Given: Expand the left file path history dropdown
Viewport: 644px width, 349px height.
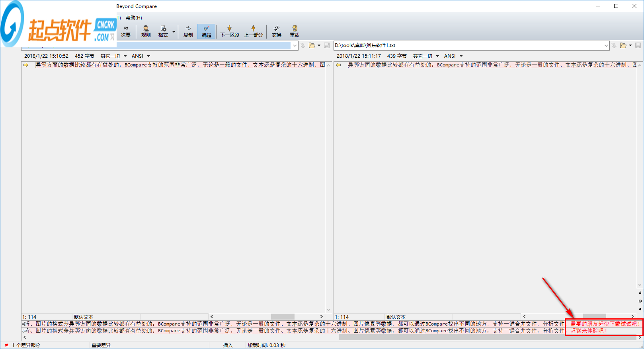Looking at the screenshot, I should tap(295, 46).
